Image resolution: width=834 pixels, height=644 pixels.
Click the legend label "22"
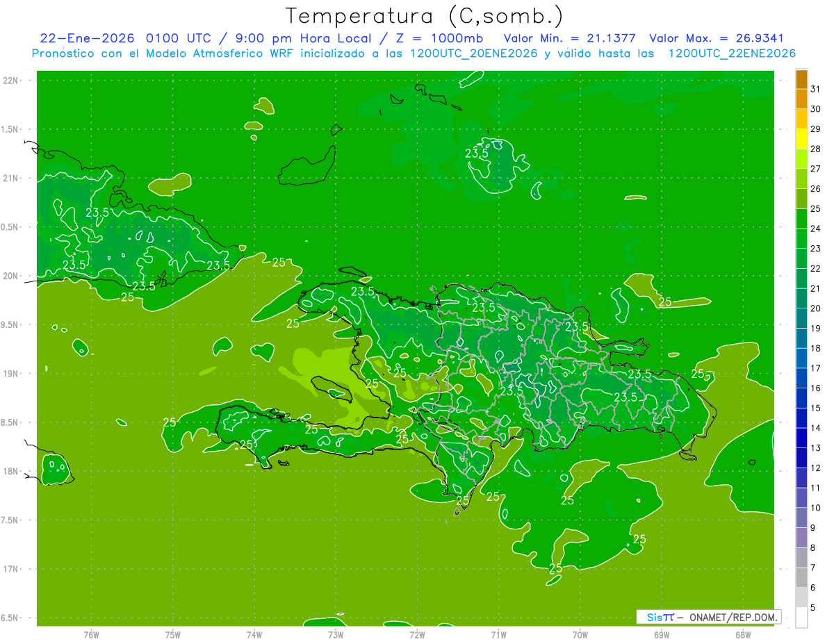(x=816, y=269)
